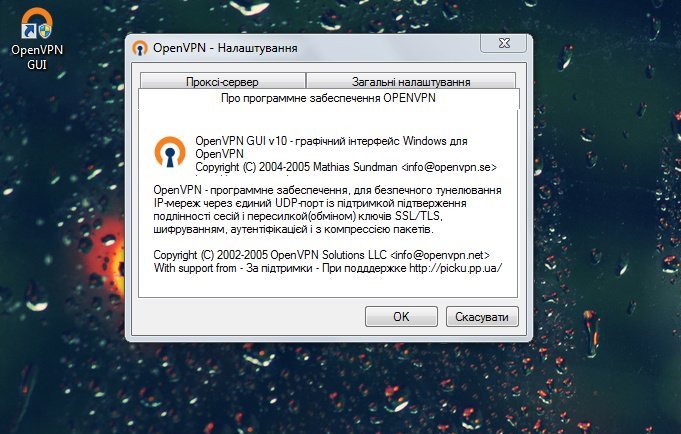Screen dimensions: 681x434
Task: Click the info@openvpn.net email address
Action: [440, 255]
